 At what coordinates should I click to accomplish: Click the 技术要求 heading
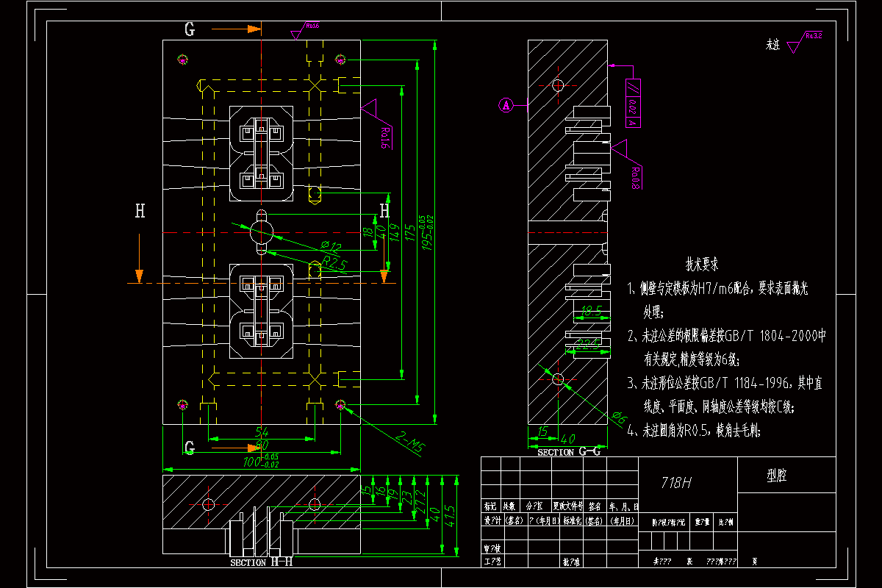(x=702, y=263)
